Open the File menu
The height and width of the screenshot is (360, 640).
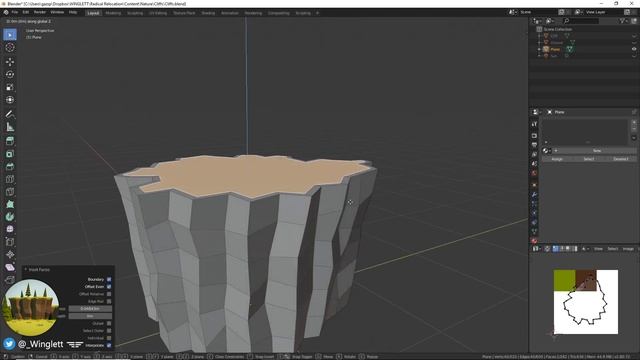(x=15, y=13)
